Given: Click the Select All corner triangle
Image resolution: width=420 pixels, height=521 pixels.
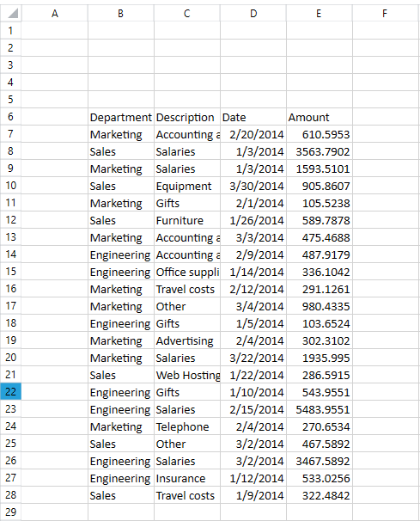Looking at the screenshot, I should tap(11, 13).
